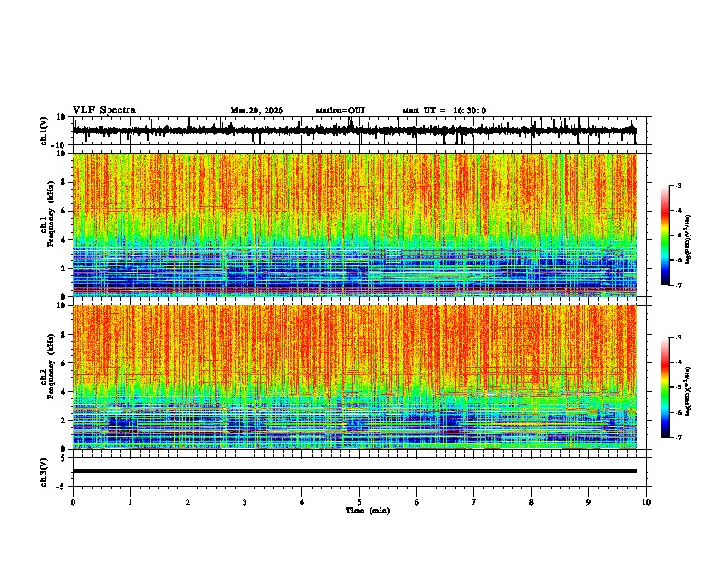
Task: Click the time axis tick label "9"
Action: pos(588,502)
